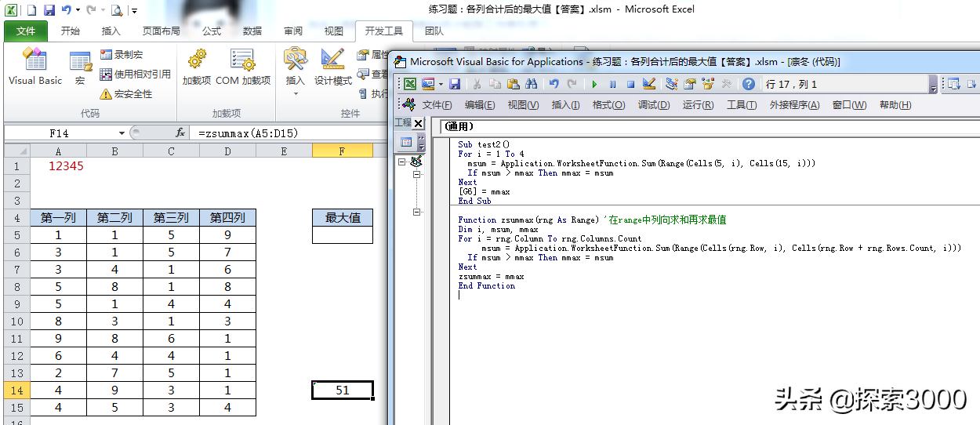980x425 pixels.
Task: Save project with VBA toolbar save icon
Action: [x=454, y=84]
